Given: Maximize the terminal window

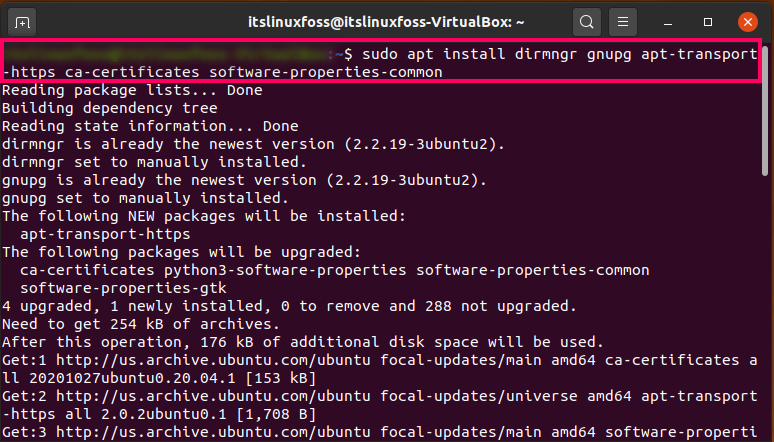Looking at the screenshot, I should click(708, 22).
